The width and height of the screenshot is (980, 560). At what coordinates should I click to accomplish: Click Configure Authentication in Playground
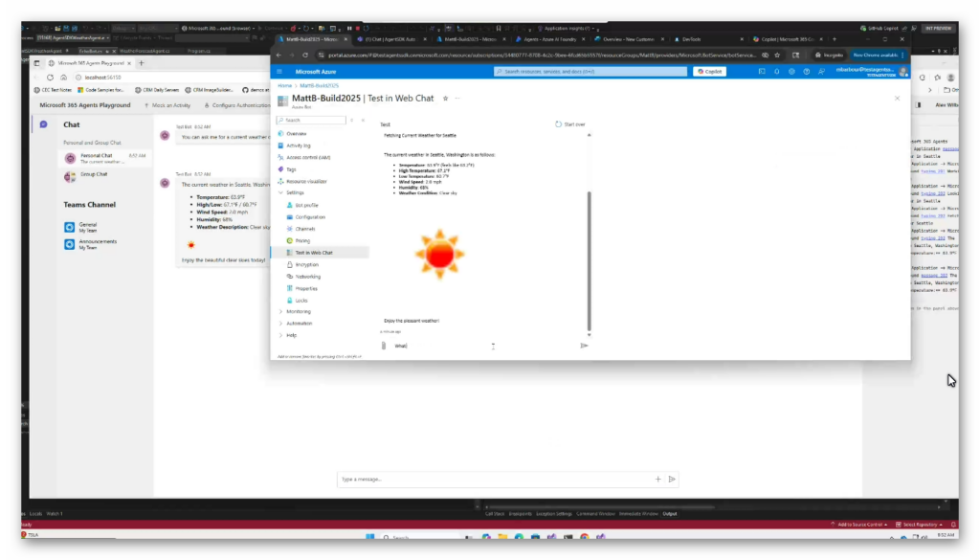tap(237, 105)
